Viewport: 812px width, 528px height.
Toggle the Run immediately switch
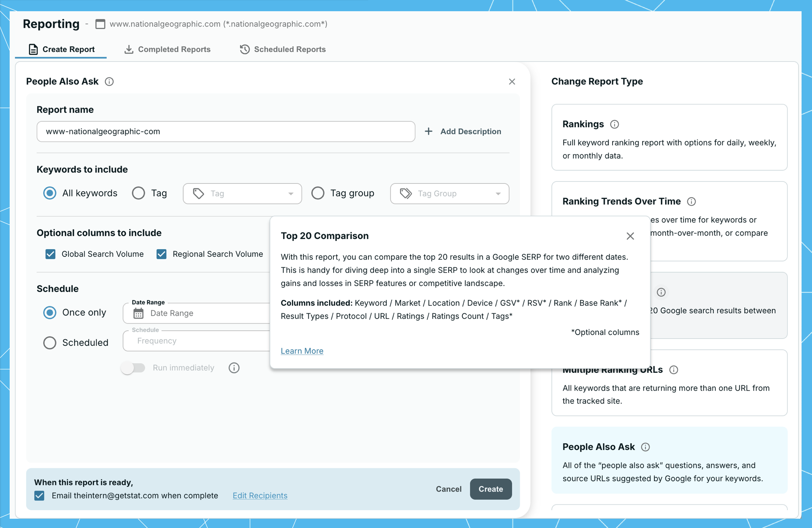click(x=133, y=368)
